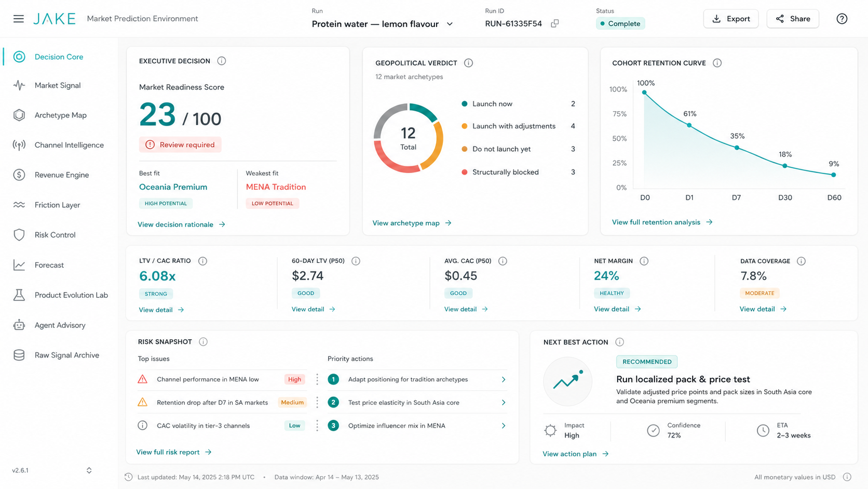The image size is (868, 489).
Task: Open View full retention analysis link
Action: (x=662, y=222)
